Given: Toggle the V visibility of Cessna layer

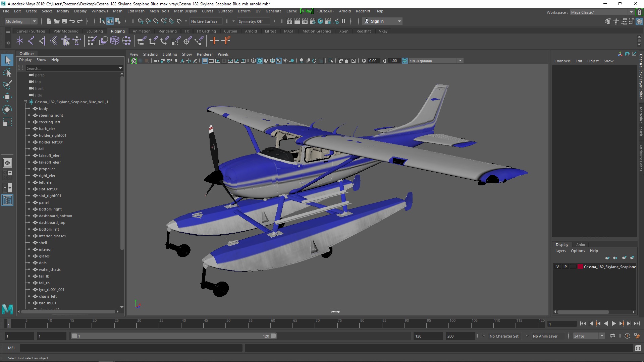Looking at the screenshot, I should [557, 267].
